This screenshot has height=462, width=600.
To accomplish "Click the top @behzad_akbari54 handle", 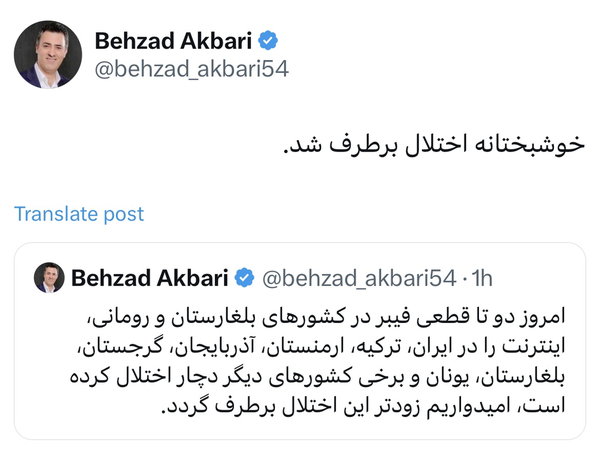I will [x=180, y=70].
